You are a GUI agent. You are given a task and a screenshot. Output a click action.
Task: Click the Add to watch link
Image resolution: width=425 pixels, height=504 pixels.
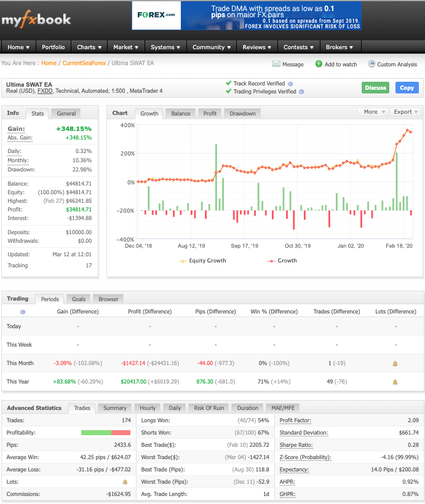point(341,65)
